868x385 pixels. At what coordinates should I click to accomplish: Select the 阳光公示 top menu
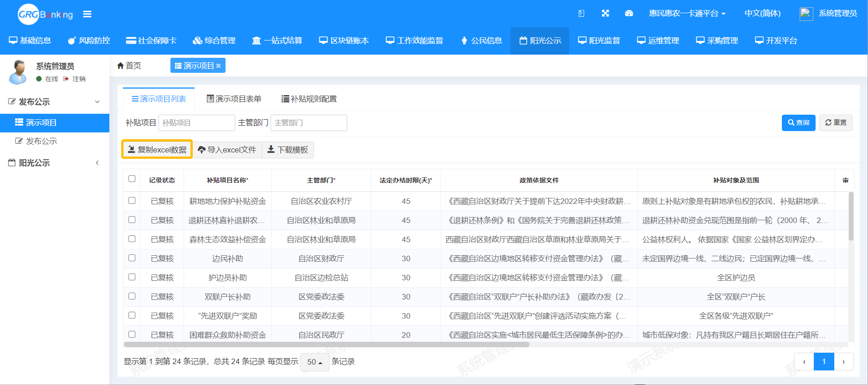click(x=540, y=41)
